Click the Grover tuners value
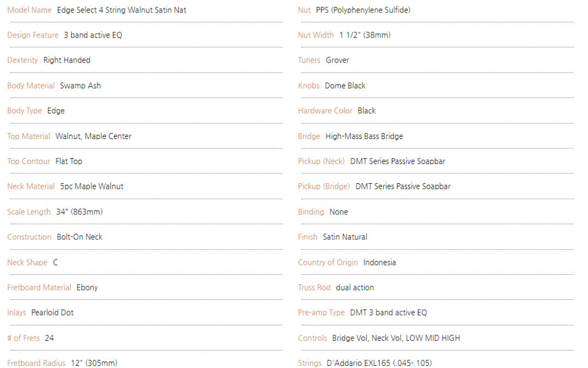 [337, 61]
